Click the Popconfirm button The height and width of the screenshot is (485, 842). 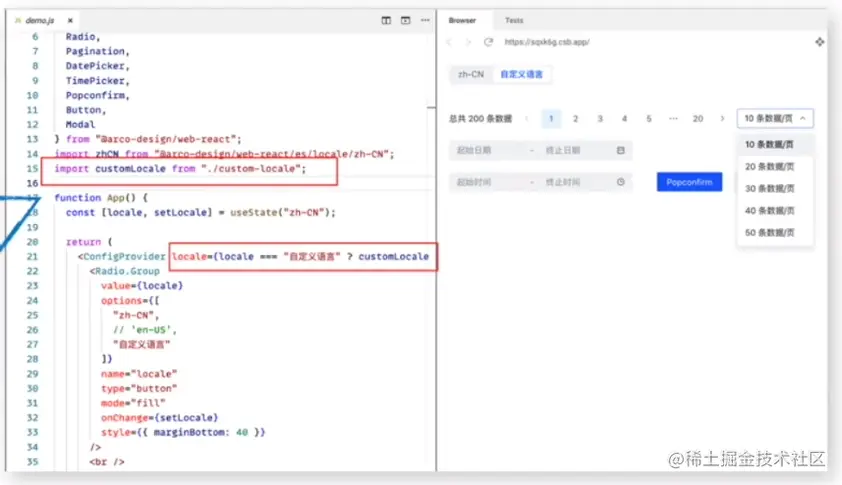pos(689,182)
